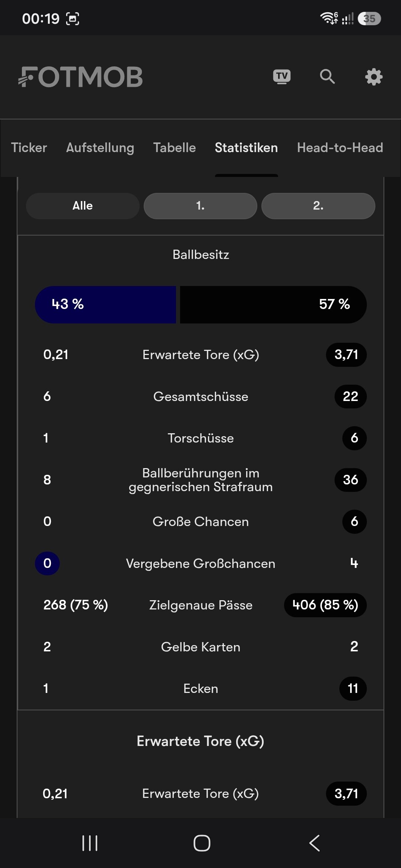The height and width of the screenshot is (868, 401).
Task: Tap the search magnifier icon
Action: [327, 77]
